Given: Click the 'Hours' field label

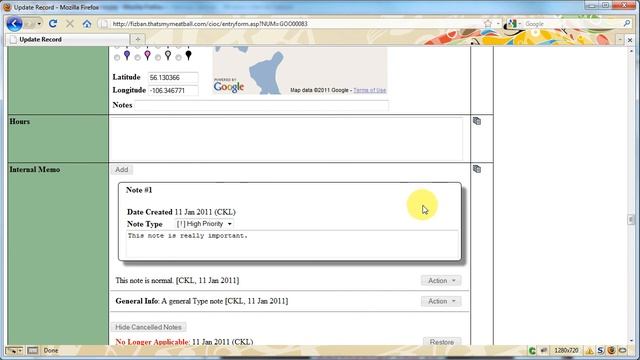Looking at the screenshot, I should (20, 121).
